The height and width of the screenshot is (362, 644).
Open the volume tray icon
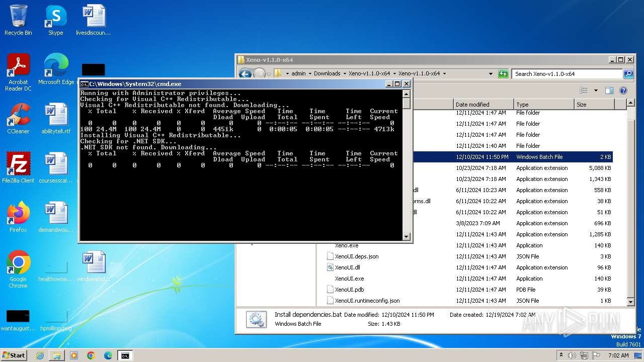(x=572, y=355)
